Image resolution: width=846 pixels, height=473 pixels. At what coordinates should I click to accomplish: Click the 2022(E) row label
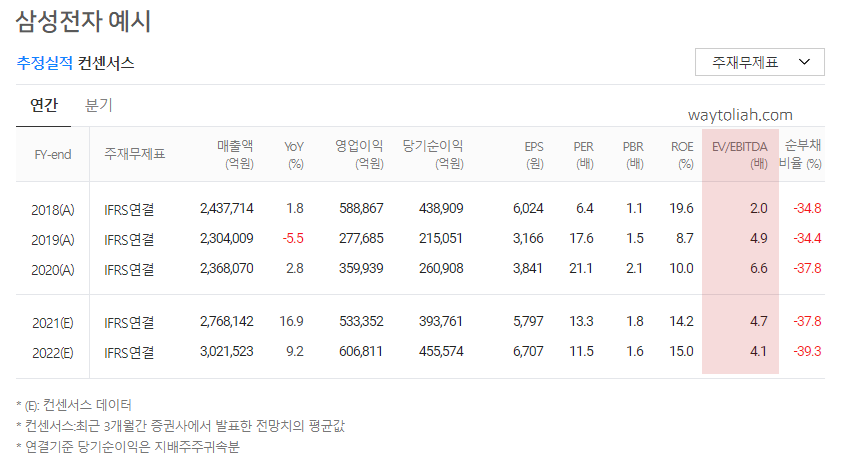(x=53, y=353)
